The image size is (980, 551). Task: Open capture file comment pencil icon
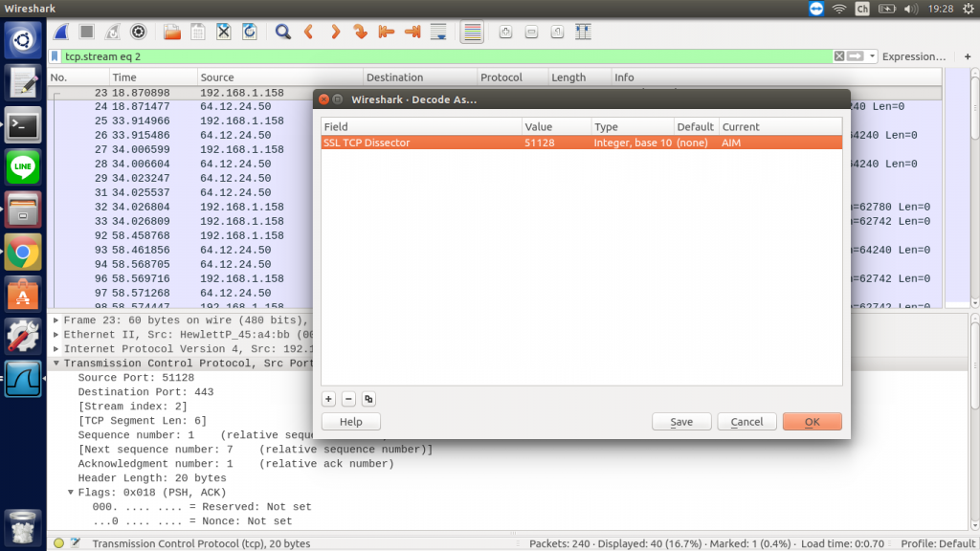coord(75,543)
